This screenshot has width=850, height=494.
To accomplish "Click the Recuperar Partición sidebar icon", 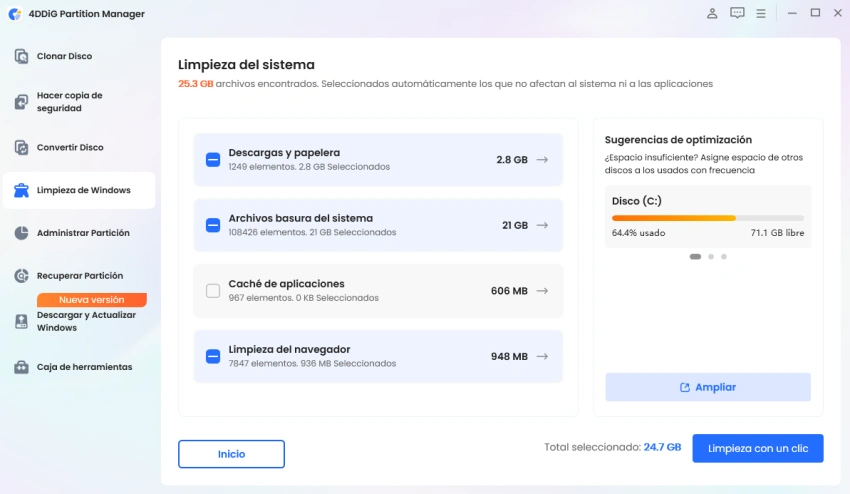I will pos(21,276).
